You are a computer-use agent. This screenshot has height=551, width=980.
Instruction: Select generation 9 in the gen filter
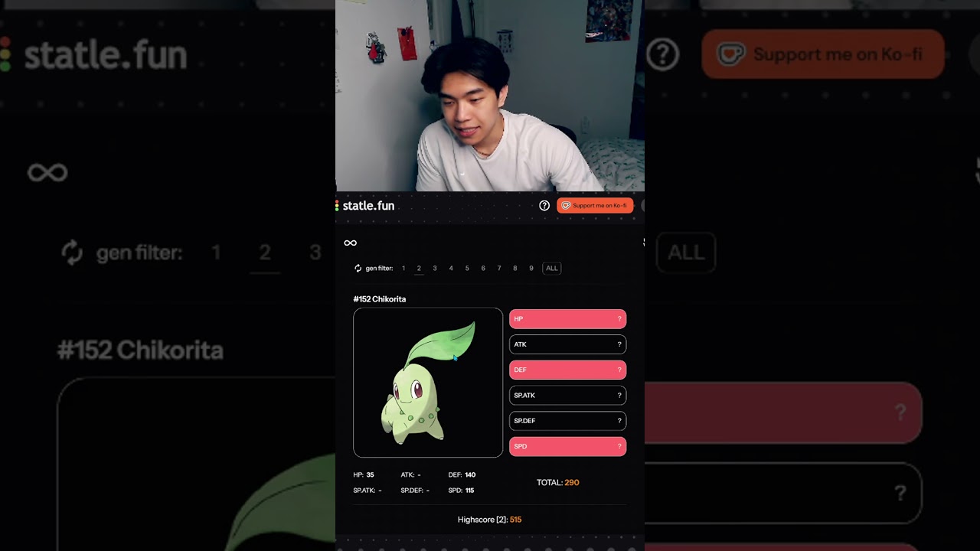point(531,269)
